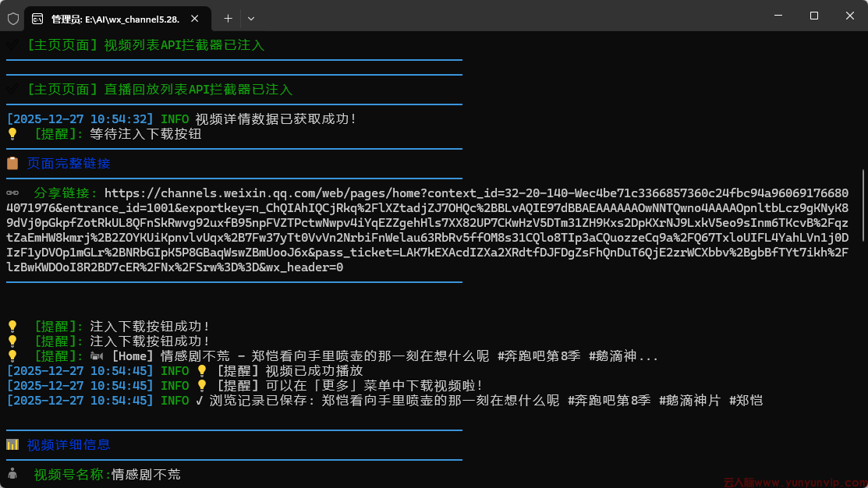Viewport: 868px width, 488px height.
Task: Click the check mark before 直播回放列表API拦截器已注入
Action: (12, 90)
